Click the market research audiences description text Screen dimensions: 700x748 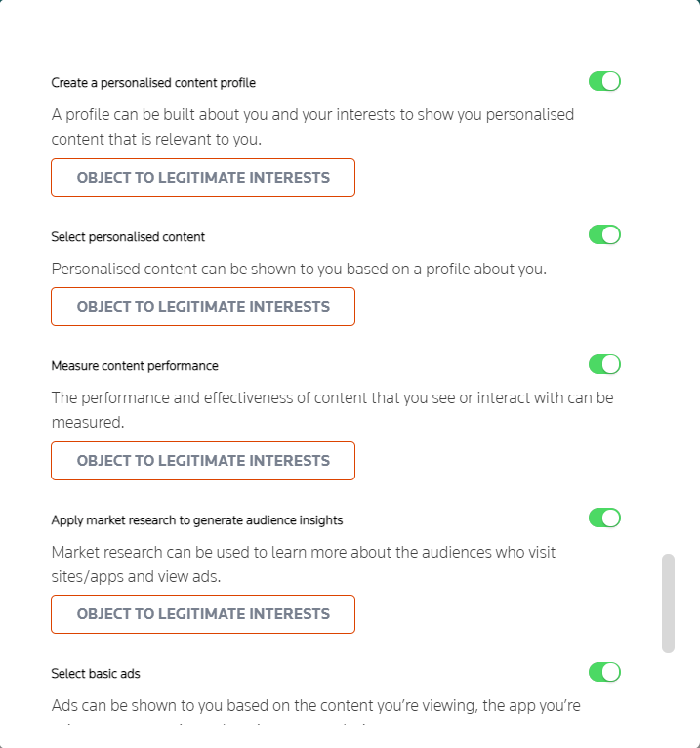click(x=304, y=564)
